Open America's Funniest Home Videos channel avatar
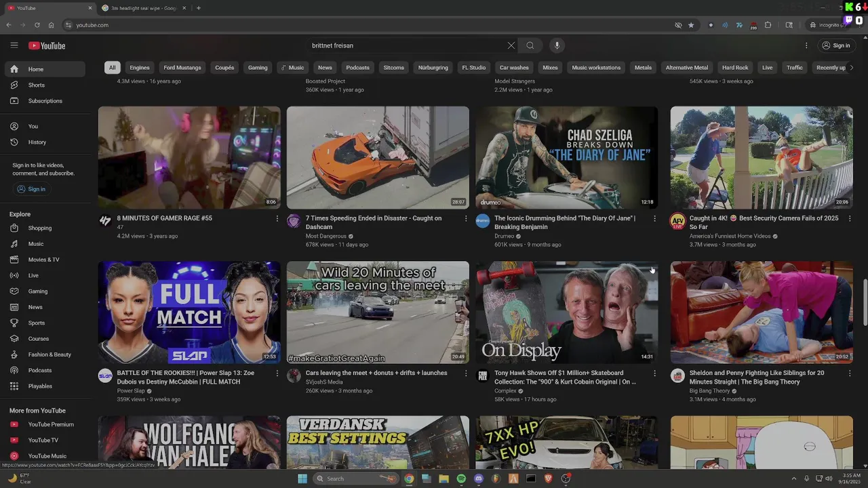The image size is (868, 488). [x=677, y=221]
